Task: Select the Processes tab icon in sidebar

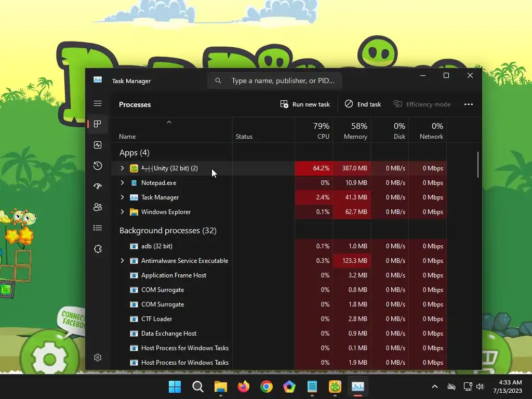Action: pyautogui.click(x=98, y=124)
